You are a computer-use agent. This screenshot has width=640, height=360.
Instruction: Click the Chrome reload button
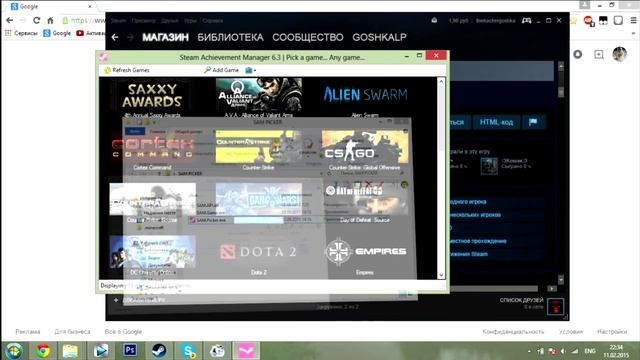tap(36, 20)
